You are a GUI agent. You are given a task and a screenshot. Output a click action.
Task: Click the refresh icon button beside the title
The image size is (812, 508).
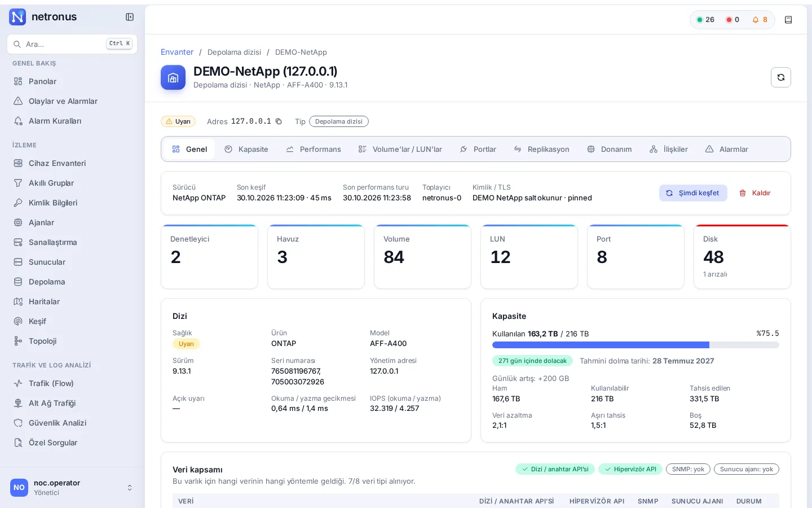tap(781, 77)
